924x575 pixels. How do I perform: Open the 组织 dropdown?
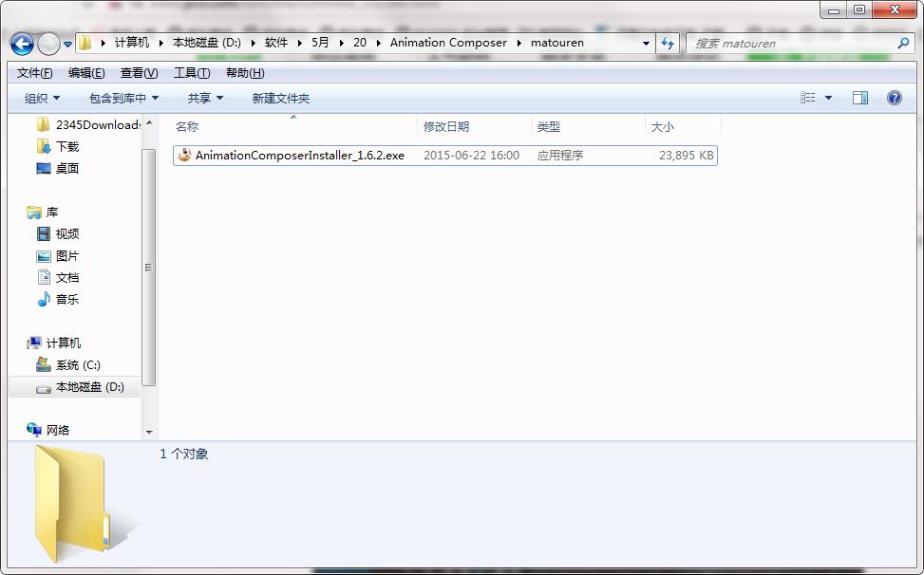click(x=42, y=99)
